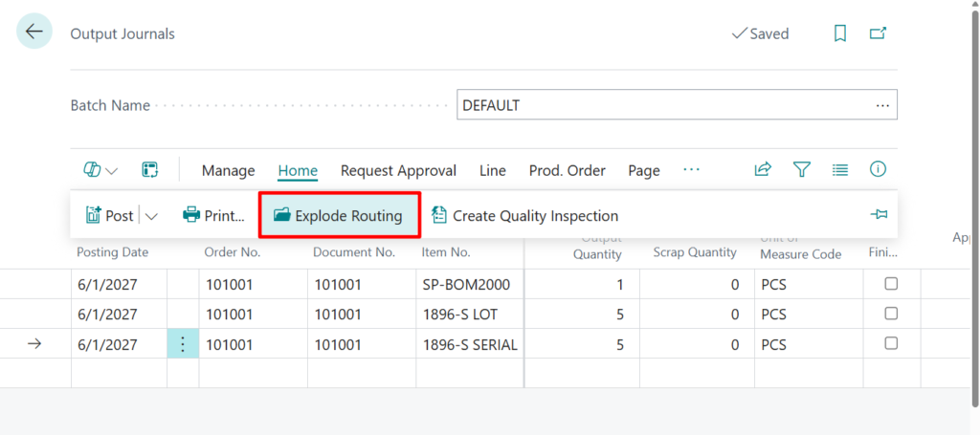980x435 pixels.
Task: Open row options for 1896-S SERIAL line
Action: (x=183, y=344)
